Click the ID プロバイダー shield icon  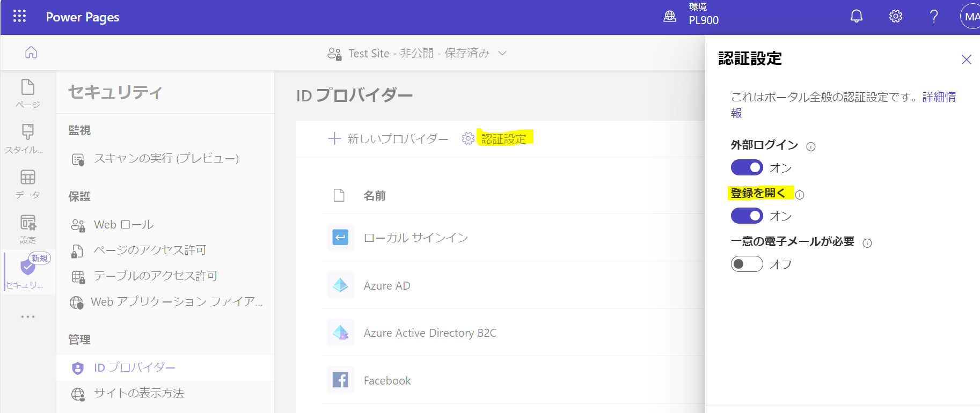pos(78,368)
